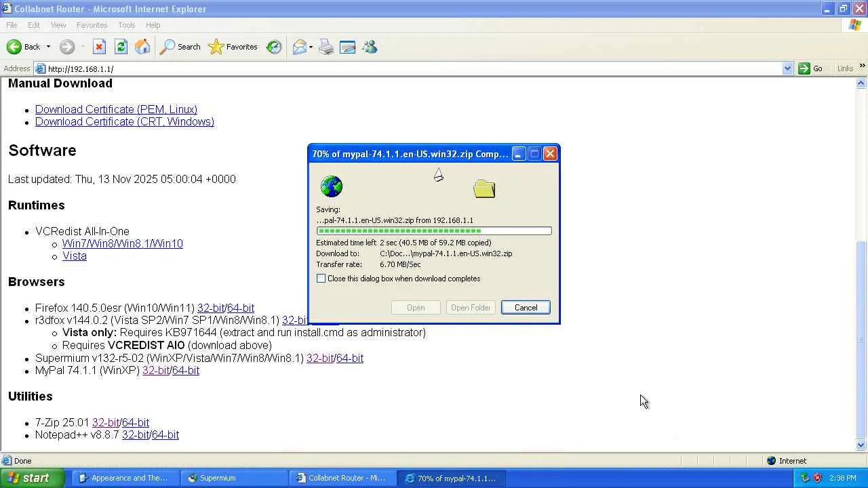Image resolution: width=868 pixels, height=488 pixels.
Task: Expand the Links toolbar chevron
Action: (x=862, y=66)
